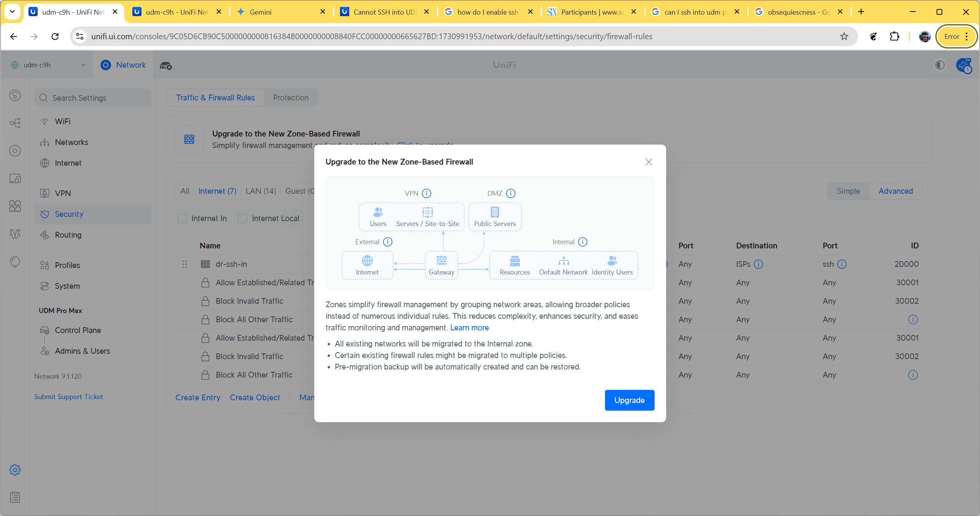This screenshot has height=516, width=980.
Task: Bookmark this page with the star icon
Action: [x=844, y=37]
